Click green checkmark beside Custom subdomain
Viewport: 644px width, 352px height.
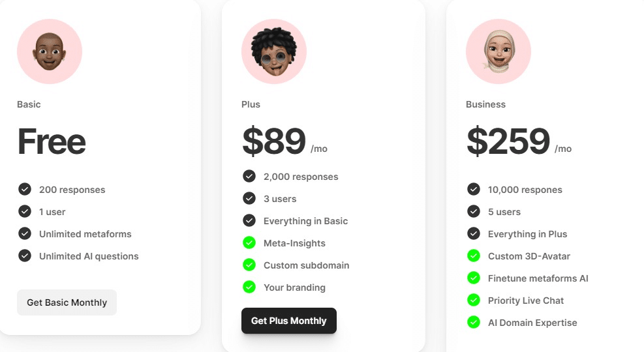[249, 265]
